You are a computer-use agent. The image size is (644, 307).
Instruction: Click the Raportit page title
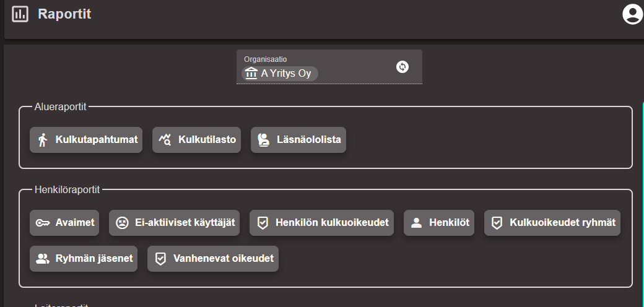(64, 14)
